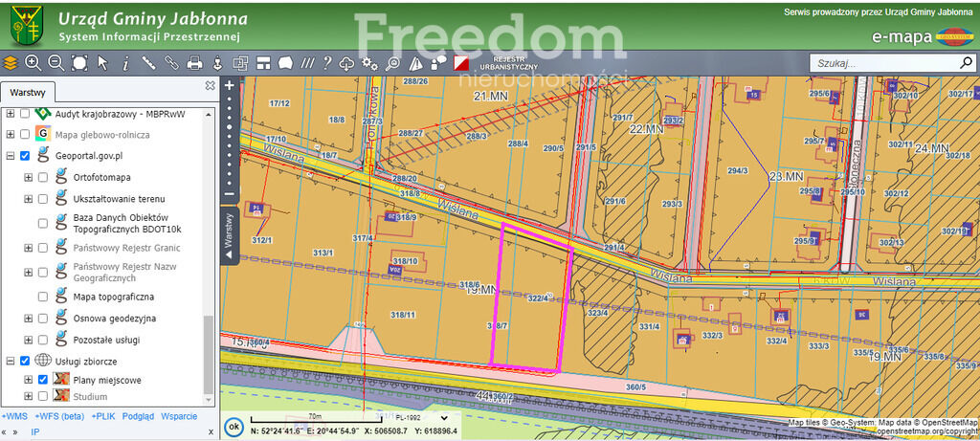Open the Rejestr Urbanistyczny icon
Viewport: 980px width, 441px height.
463,63
